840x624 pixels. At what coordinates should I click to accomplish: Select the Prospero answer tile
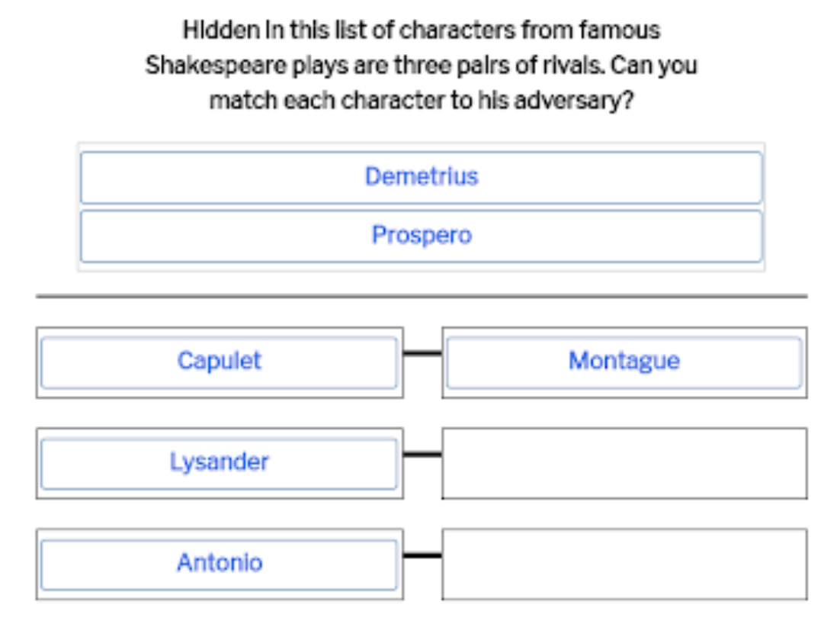(x=421, y=236)
